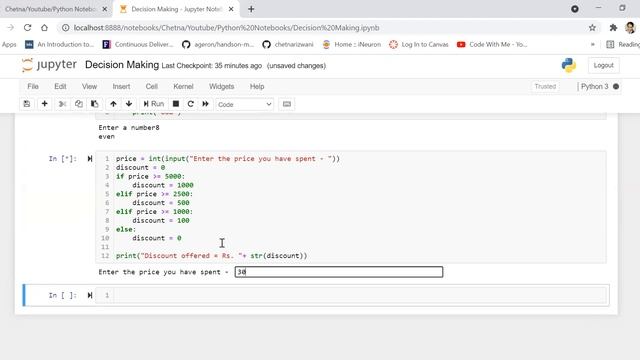
Task: Open the File menu
Action: coord(33,87)
